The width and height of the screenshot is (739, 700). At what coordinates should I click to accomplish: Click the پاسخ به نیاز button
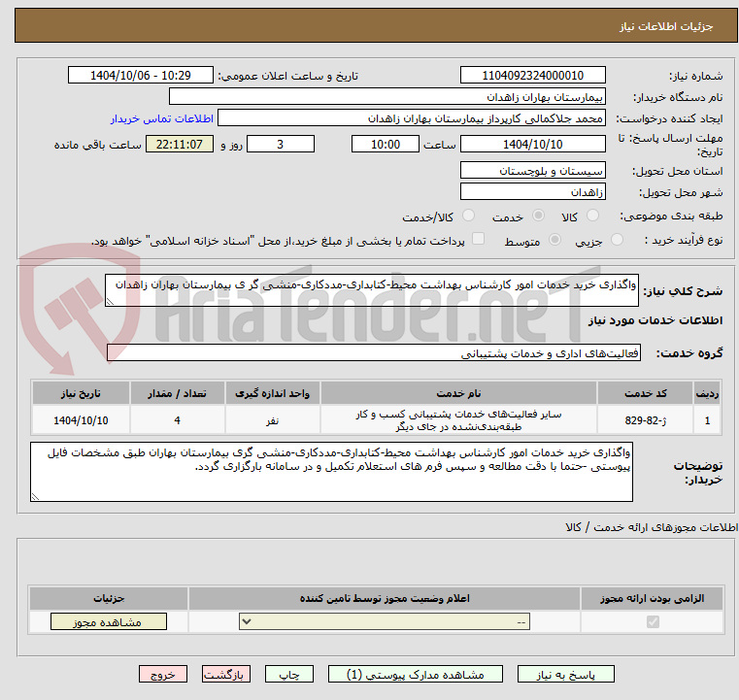coord(565,674)
